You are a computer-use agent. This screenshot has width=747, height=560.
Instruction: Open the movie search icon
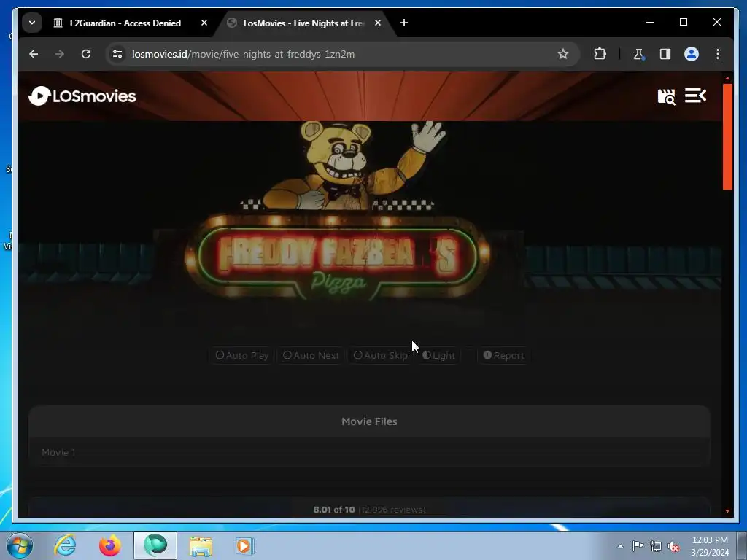[x=666, y=97]
